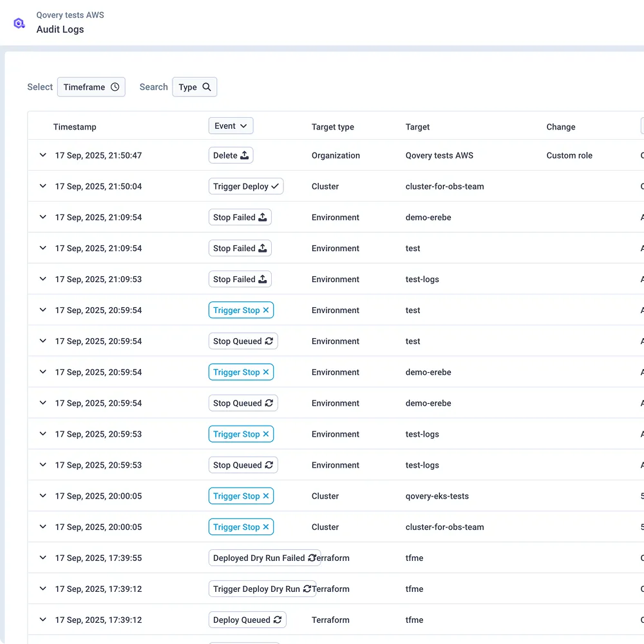Screen dimensions: 644x644
Task: Click the Trigger Deploy event badge
Action: [246, 186]
